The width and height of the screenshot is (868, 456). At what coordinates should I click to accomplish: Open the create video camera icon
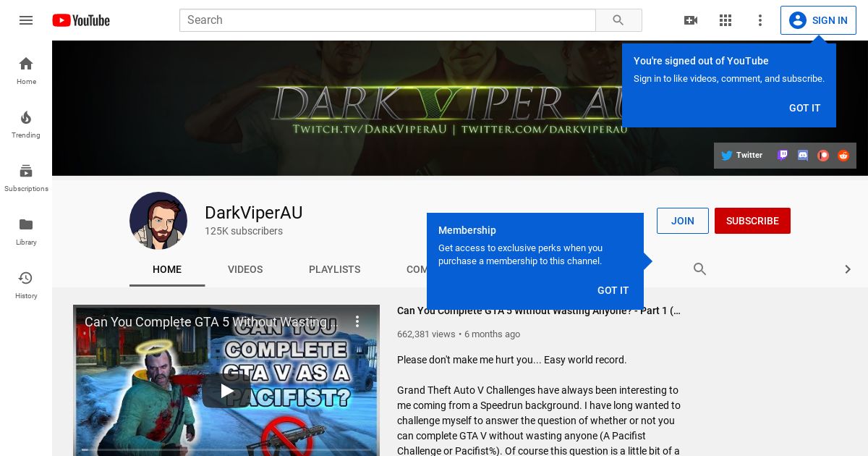pyautogui.click(x=691, y=20)
